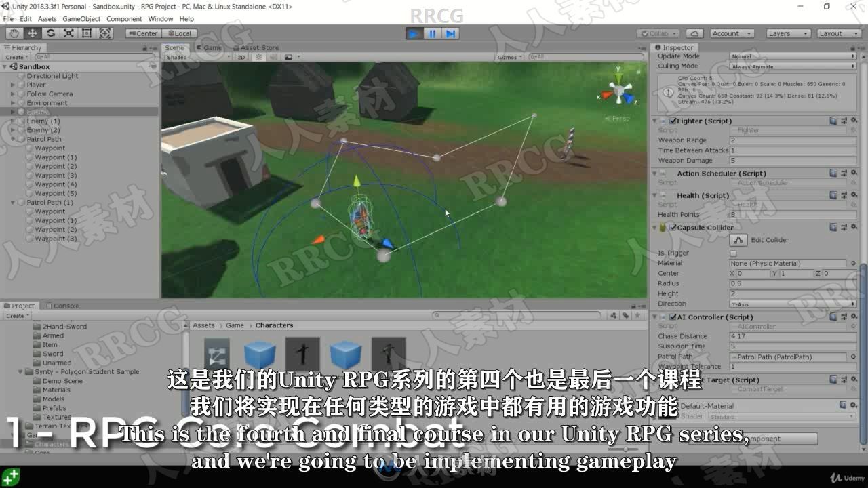Open the Cloud services icon
The height and width of the screenshot is (488, 868).
click(x=694, y=33)
